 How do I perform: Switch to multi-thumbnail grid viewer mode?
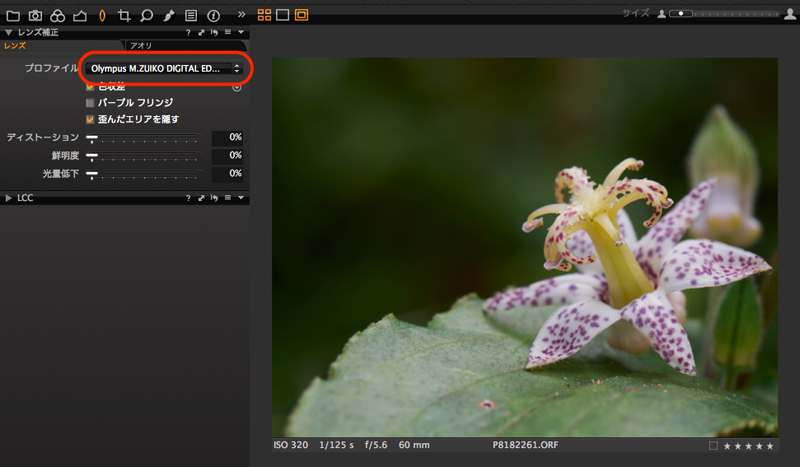tap(264, 15)
